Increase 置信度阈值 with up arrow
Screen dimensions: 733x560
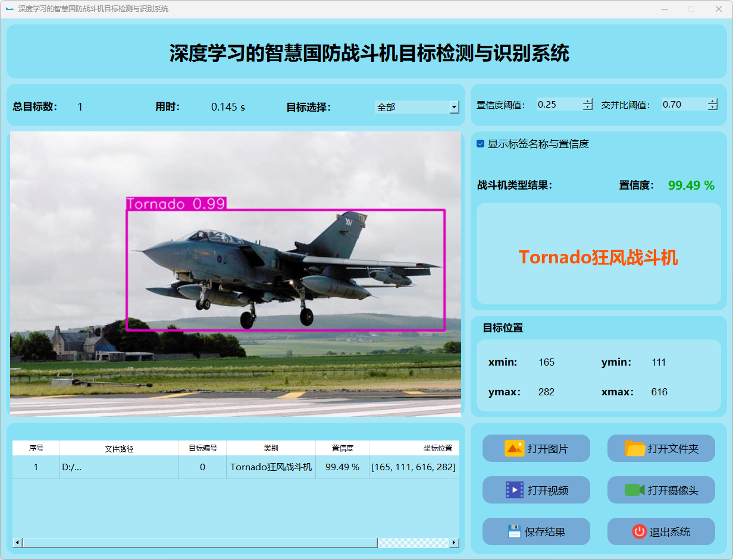(x=588, y=101)
